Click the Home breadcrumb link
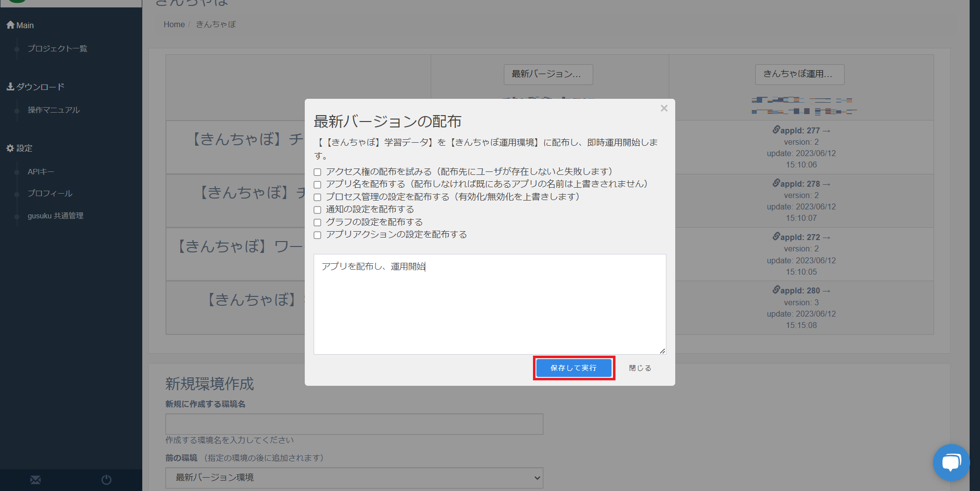 (174, 24)
